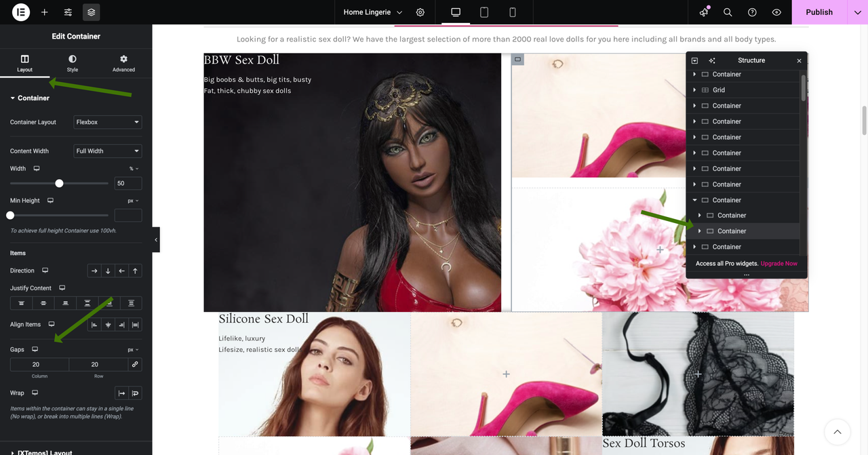Open publish options arrow beside Publish
Screen dimensions: 868x455
coord(858,12)
